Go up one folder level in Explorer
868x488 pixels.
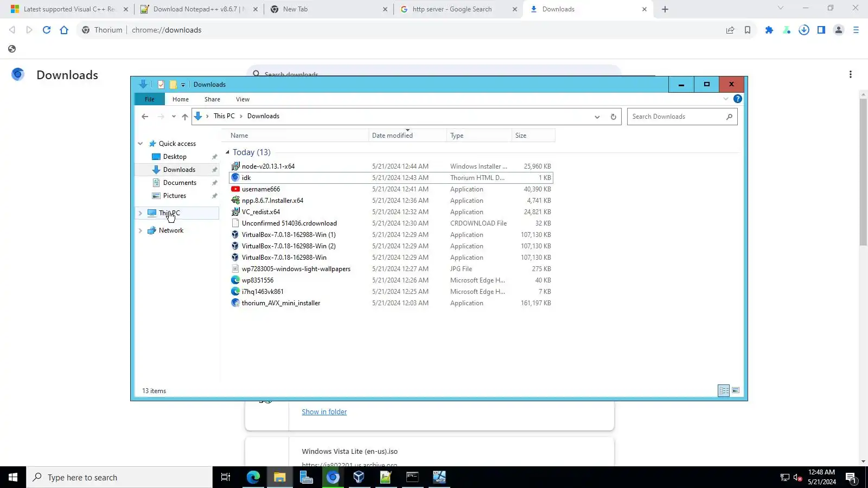point(185,117)
